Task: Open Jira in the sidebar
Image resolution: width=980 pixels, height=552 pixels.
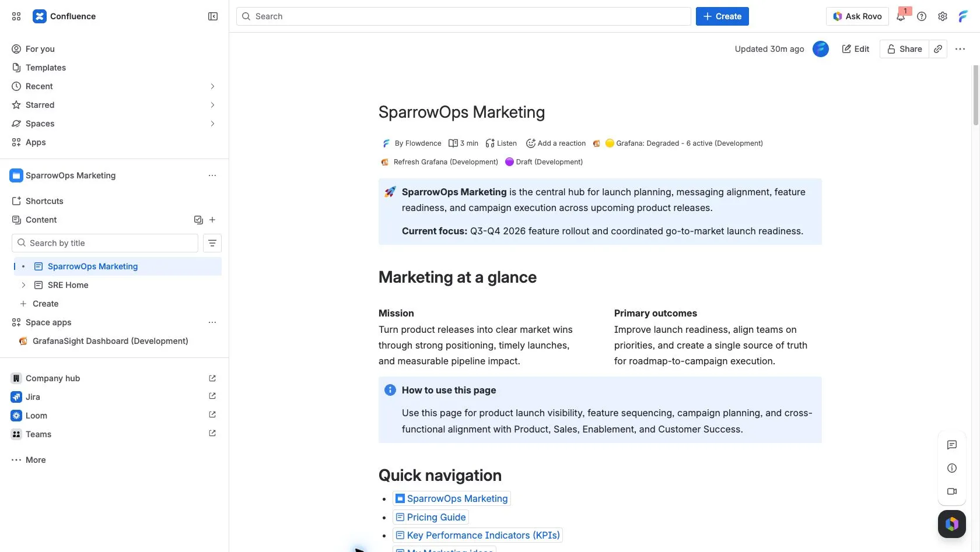Action: 33,397
